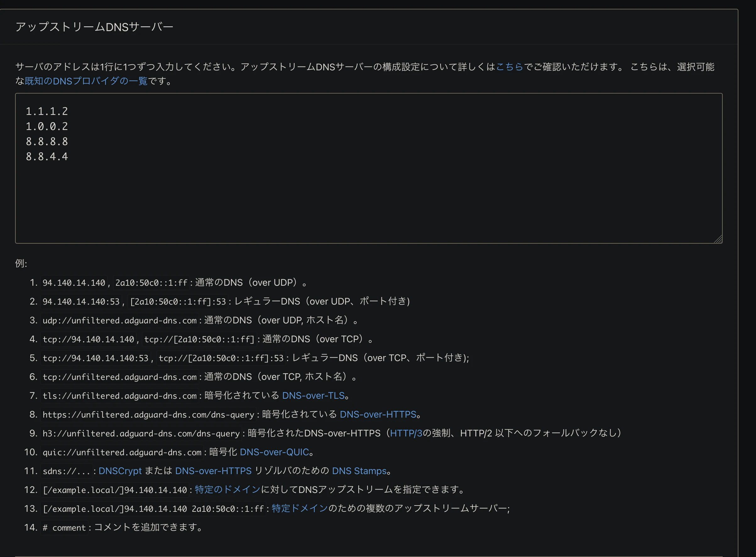Viewport: 756px width, 557px height.
Task: Click the 94.140.14.140:53 code in example 2
Action: [81, 301]
